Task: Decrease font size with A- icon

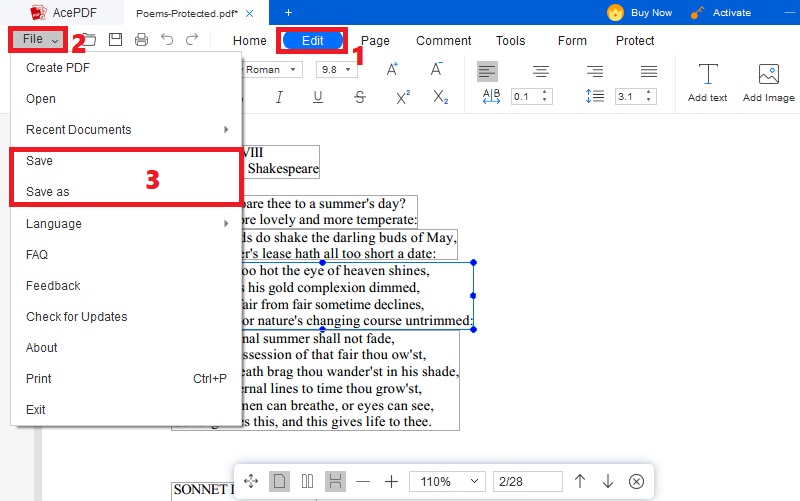Action: tap(436, 69)
